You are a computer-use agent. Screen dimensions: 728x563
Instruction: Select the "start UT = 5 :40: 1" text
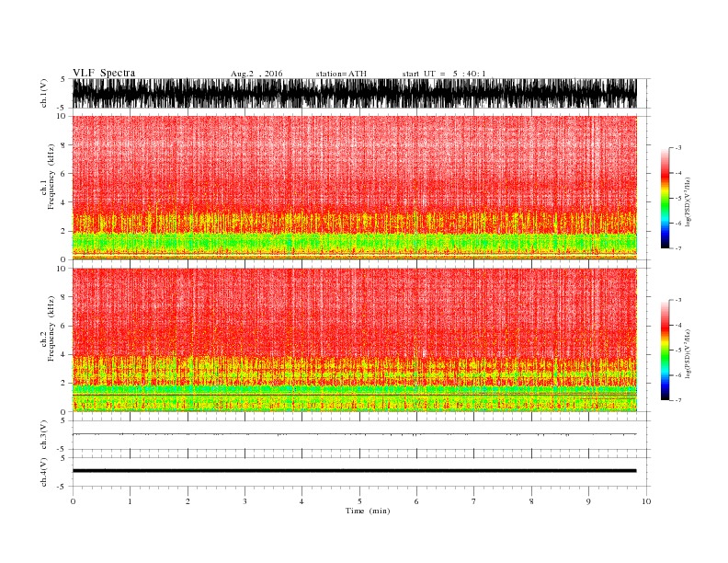click(x=444, y=74)
